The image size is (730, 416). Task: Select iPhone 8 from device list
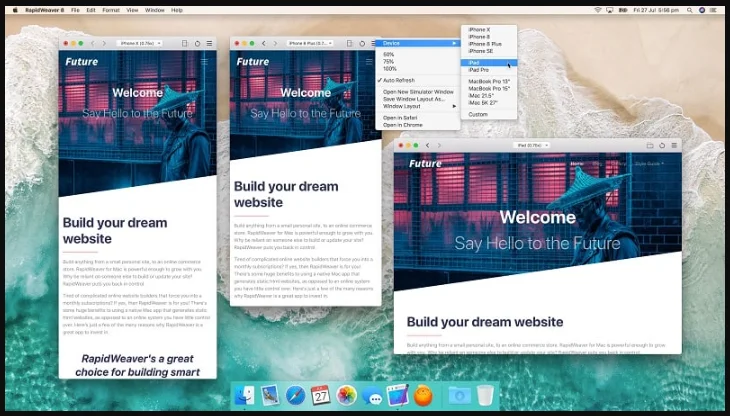click(x=489, y=36)
